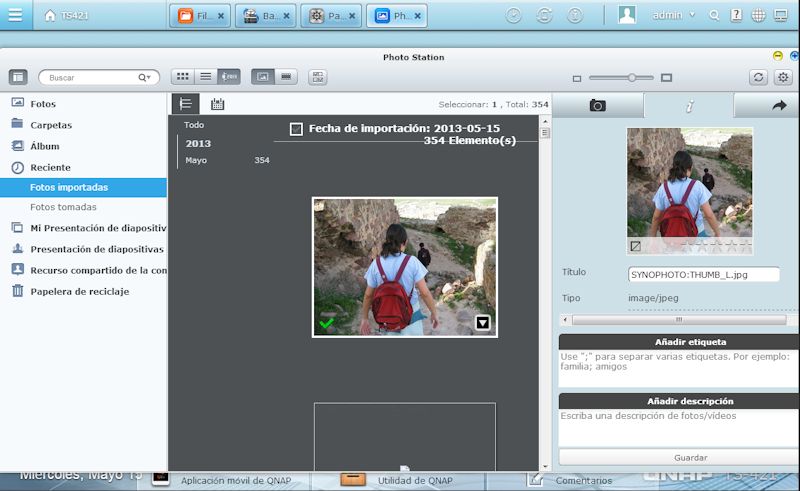Open event notifications info icon
This screenshot has width=800, height=491.
(575, 16)
